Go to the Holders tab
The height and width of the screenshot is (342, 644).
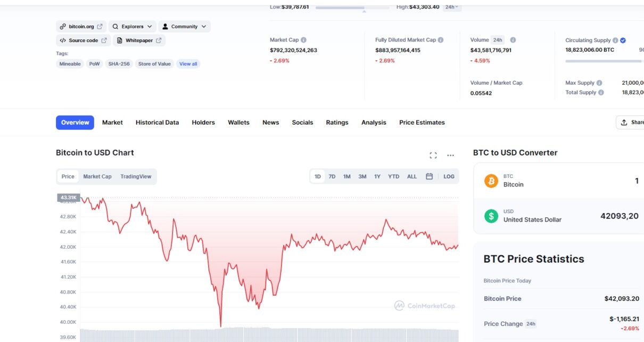pyautogui.click(x=203, y=123)
